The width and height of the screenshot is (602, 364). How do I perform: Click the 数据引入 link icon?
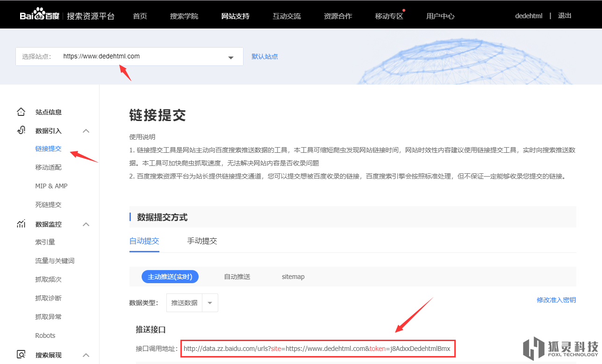point(21,131)
